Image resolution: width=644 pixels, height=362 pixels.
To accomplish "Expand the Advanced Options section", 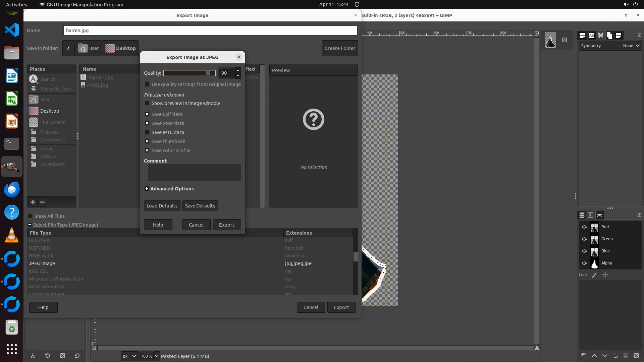I will [x=147, y=189].
